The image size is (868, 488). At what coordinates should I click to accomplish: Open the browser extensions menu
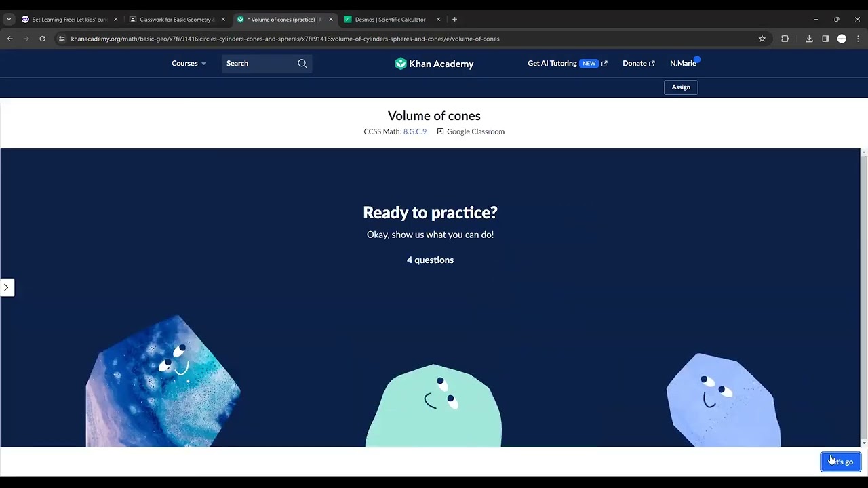pos(785,39)
